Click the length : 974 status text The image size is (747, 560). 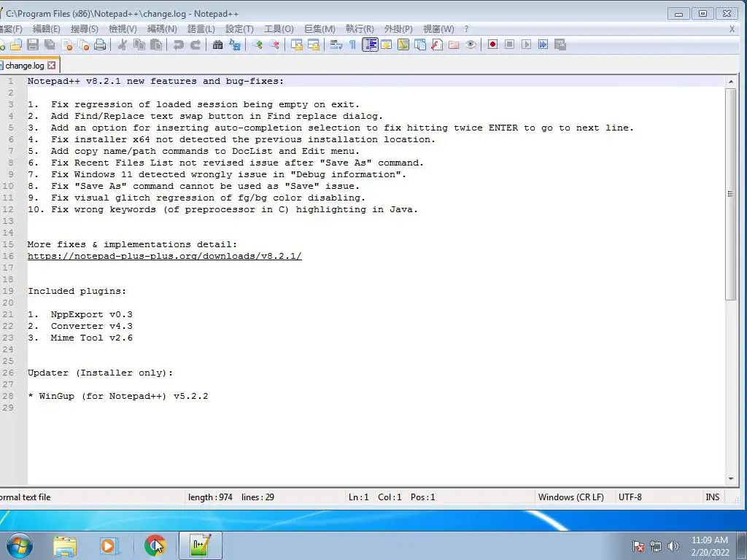click(x=210, y=497)
